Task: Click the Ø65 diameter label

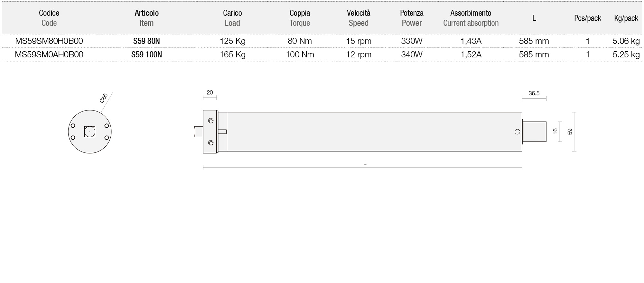Action: (104, 98)
